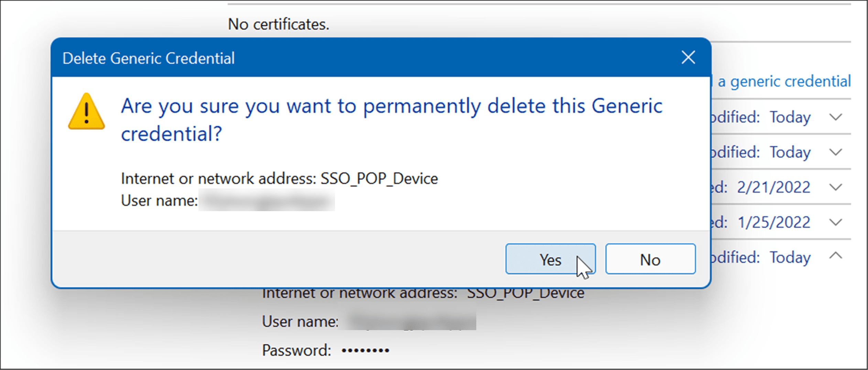Viewport: 868px width, 370px height.
Task: Click Yes to confirm deleting the credential
Action: pyautogui.click(x=550, y=259)
